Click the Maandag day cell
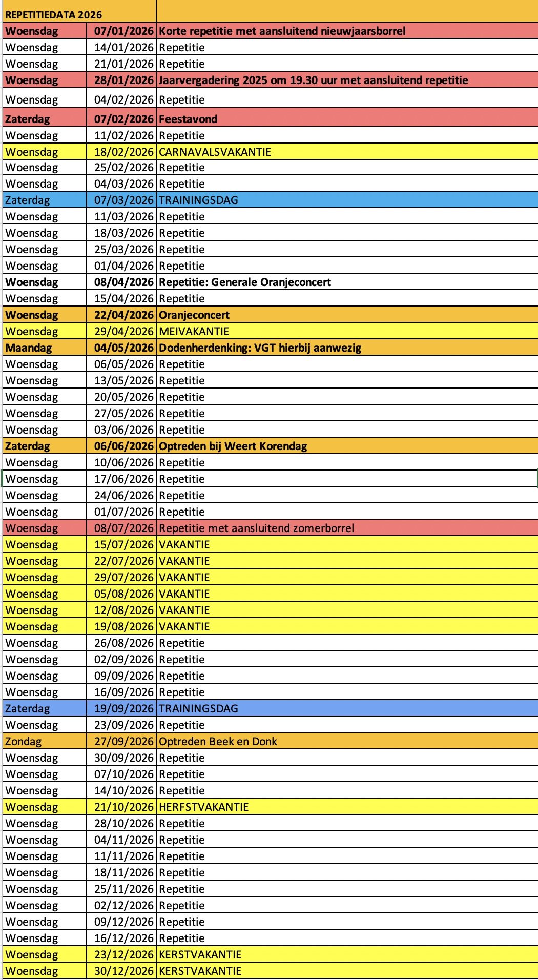The height and width of the screenshot is (980, 538). click(29, 348)
